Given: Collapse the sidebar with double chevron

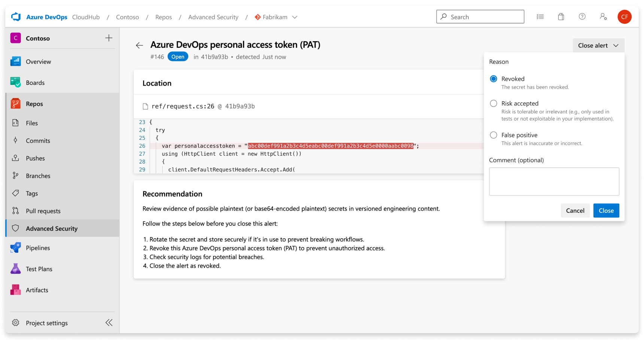Looking at the screenshot, I should click(x=109, y=323).
